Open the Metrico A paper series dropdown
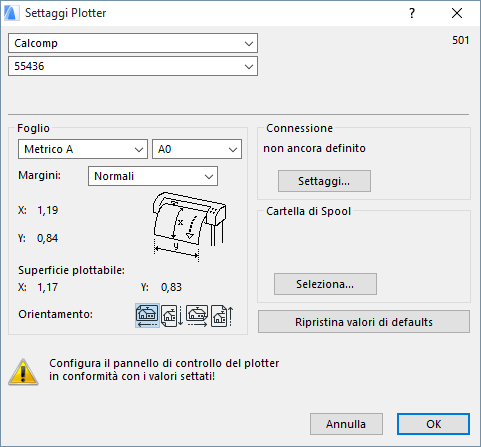This screenshot has width=481, height=447. [83, 149]
